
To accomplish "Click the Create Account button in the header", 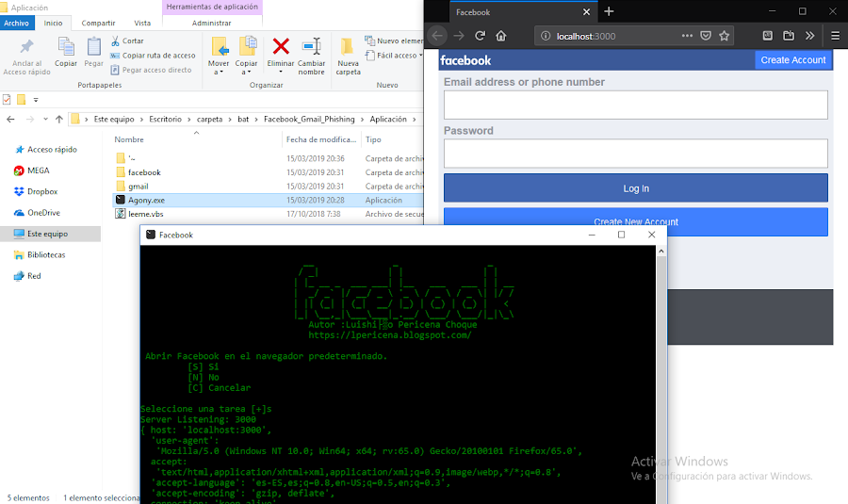I will tap(793, 60).
